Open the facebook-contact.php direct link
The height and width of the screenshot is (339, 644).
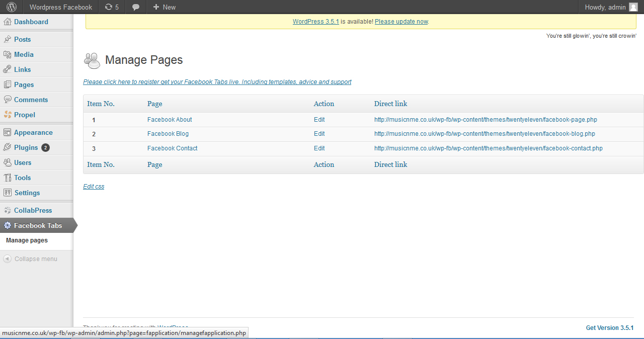click(x=489, y=148)
